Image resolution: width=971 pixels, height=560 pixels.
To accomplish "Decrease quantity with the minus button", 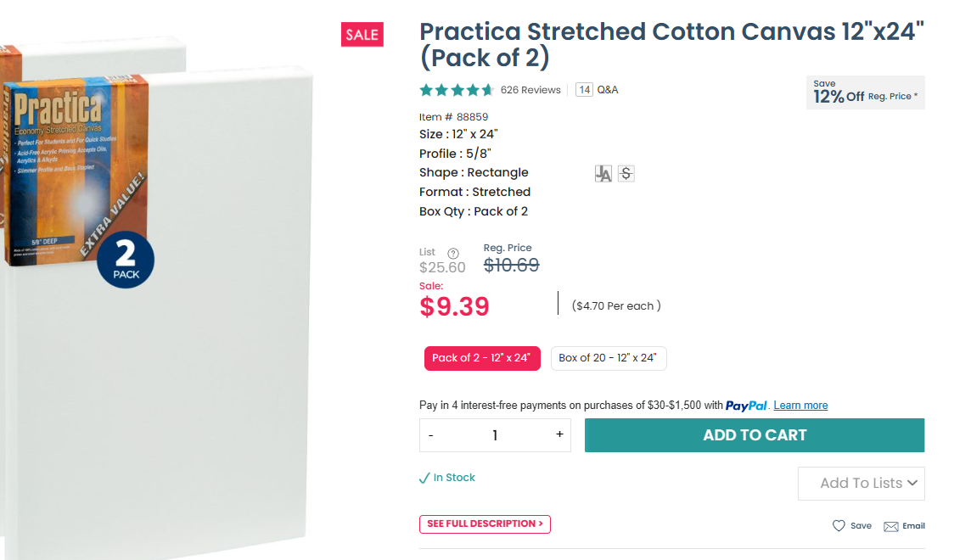I will click(x=431, y=435).
